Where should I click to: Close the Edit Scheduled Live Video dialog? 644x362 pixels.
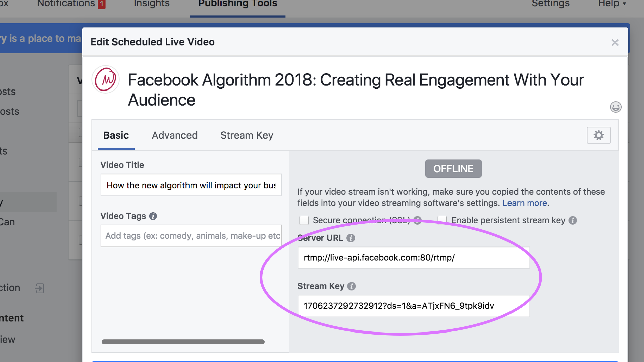pyautogui.click(x=615, y=43)
